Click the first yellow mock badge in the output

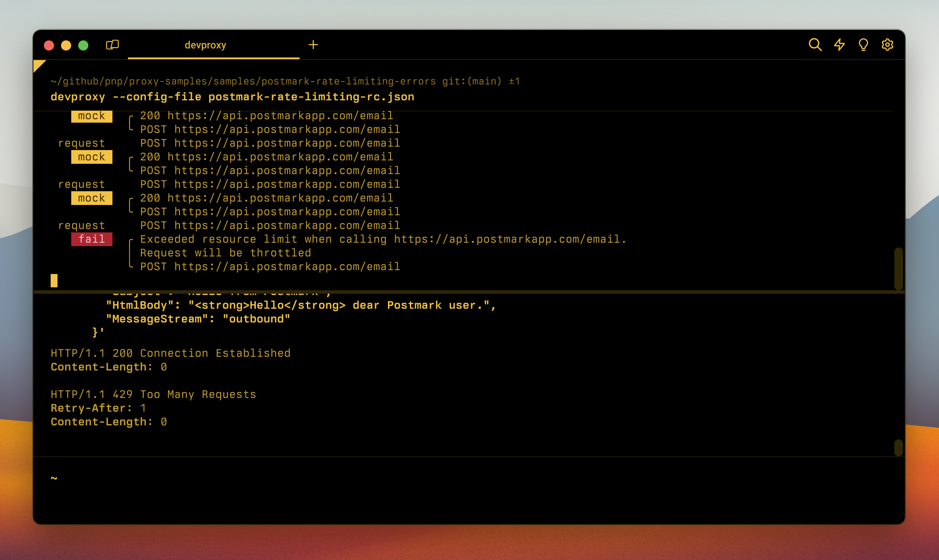[91, 116]
